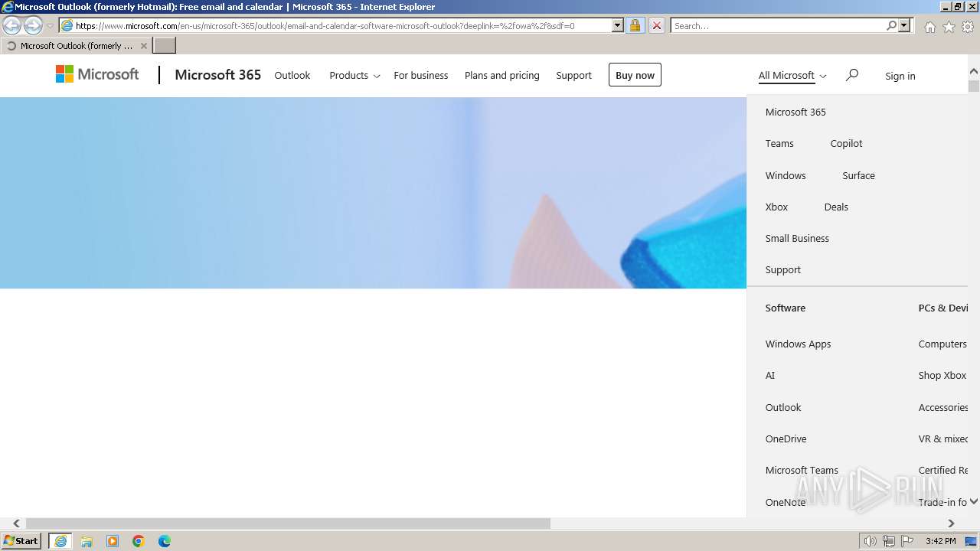Screen dimensions: 980x551
Task: Open For business in the navigation
Action: [421, 75]
